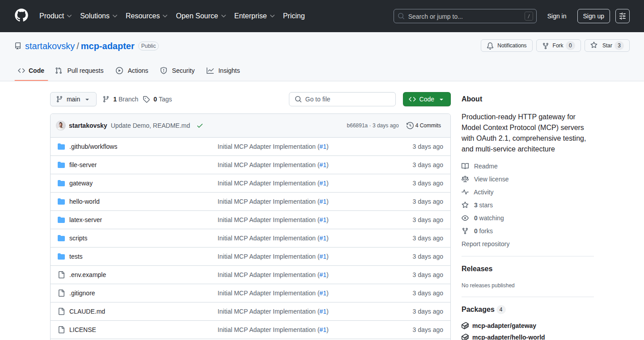Open the mcp-adapter repository name link
The width and height of the screenshot is (644, 340).
click(x=108, y=46)
